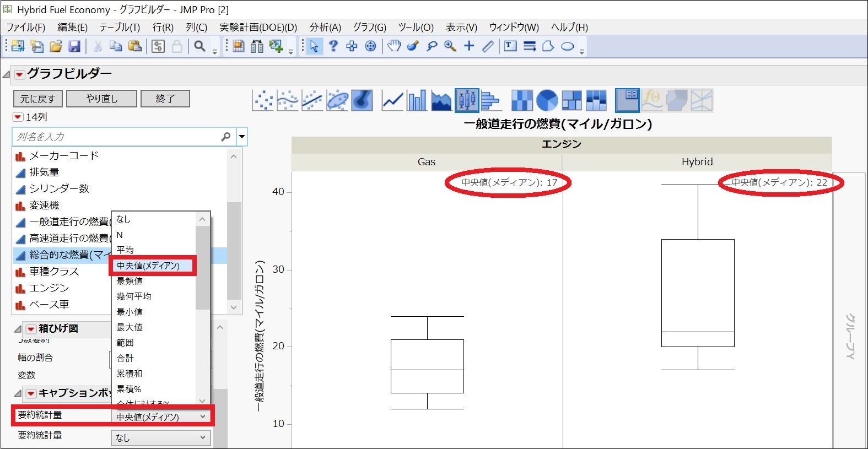Click the 終了 button

[x=165, y=99]
